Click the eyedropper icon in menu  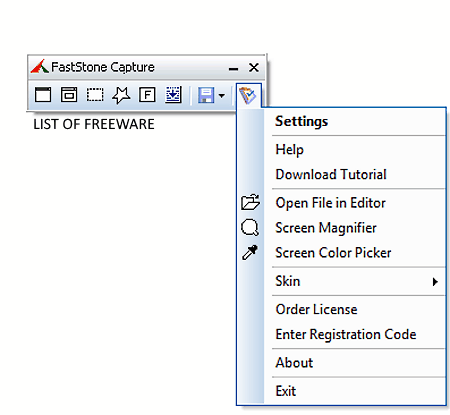(250, 252)
